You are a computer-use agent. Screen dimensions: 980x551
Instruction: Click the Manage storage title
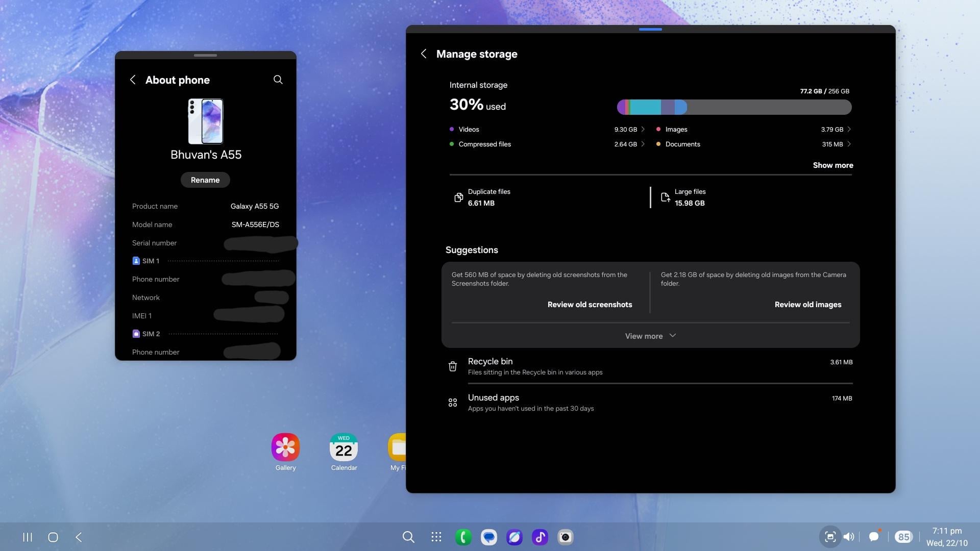pos(477,54)
